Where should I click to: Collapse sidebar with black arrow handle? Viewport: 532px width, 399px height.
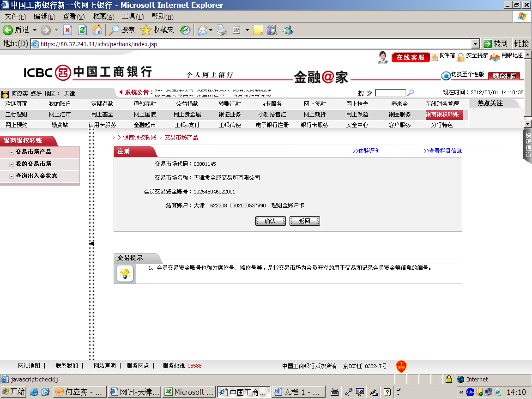(x=91, y=244)
